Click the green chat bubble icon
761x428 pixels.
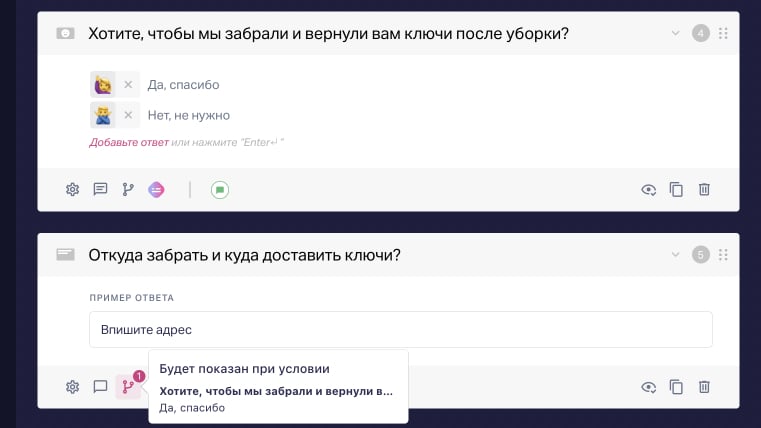click(x=220, y=189)
